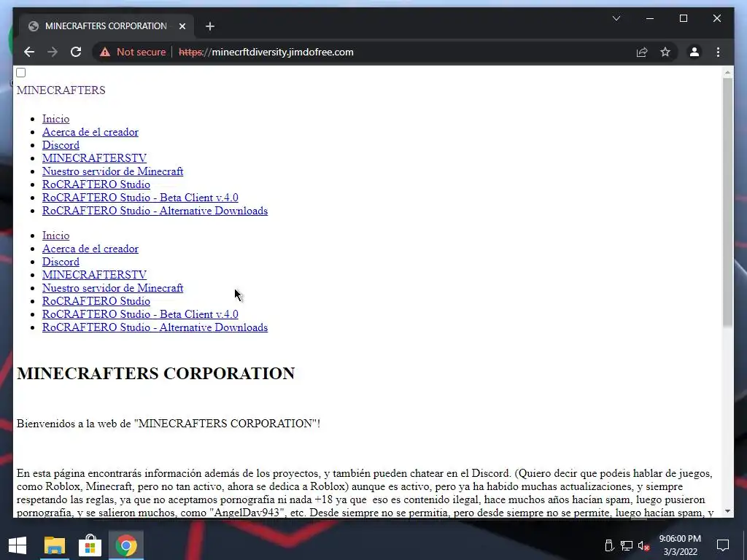
Task: Select the MINECRAFTERS CORPORATION browser tab
Action: click(x=107, y=26)
